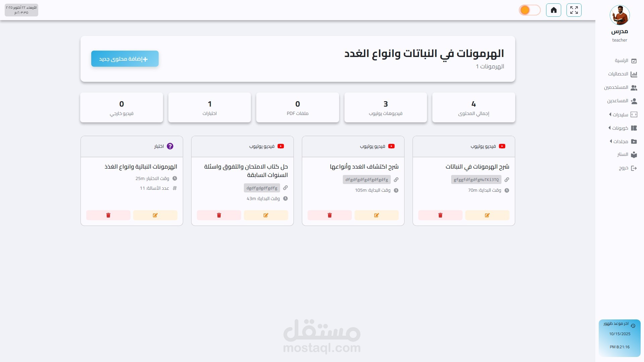Toggle the orange dark mode switch
Viewport: 644px width, 362px height.
tap(530, 10)
